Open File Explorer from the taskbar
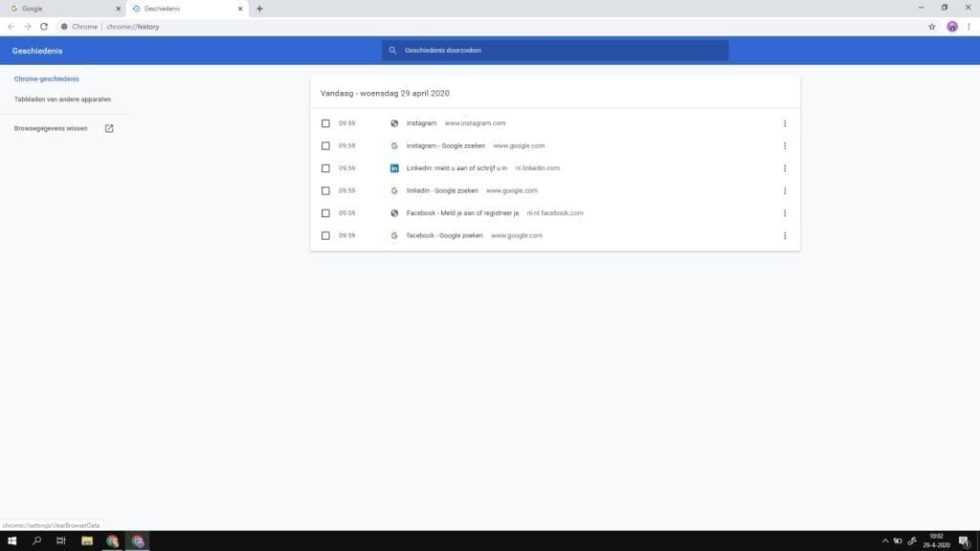 click(87, 541)
